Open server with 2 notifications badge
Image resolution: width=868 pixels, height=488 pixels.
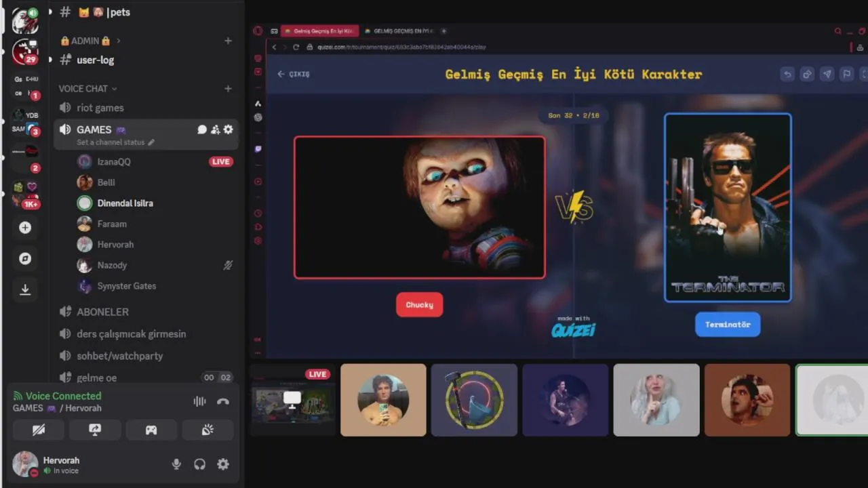[x=25, y=158]
